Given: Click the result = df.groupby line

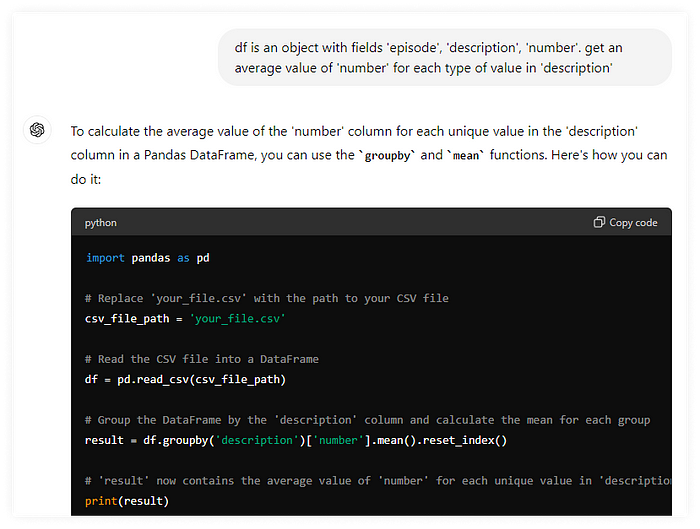Looking at the screenshot, I should (x=296, y=440).
